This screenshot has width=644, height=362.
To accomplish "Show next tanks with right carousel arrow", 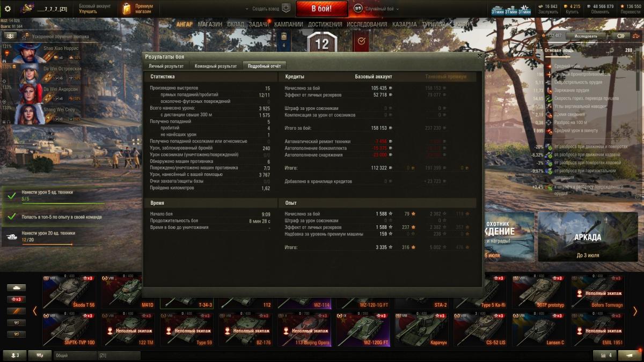I will (635, 311).
